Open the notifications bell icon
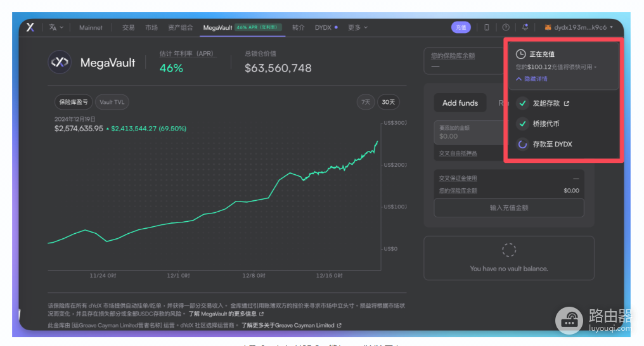The height and width of the screenshot is (346, 644). pyautogui.click(x=525, y=27)
